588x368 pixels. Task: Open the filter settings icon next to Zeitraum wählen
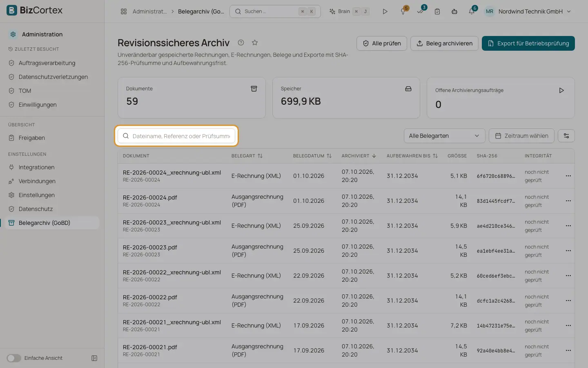(x=566, y=136)
